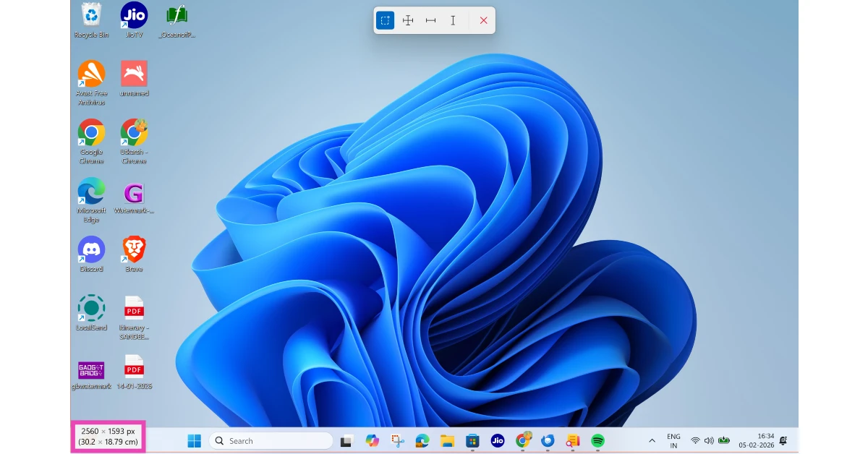
Task: Open the Itinerary - SANDRE PDF file
Action: click(134, 307)
